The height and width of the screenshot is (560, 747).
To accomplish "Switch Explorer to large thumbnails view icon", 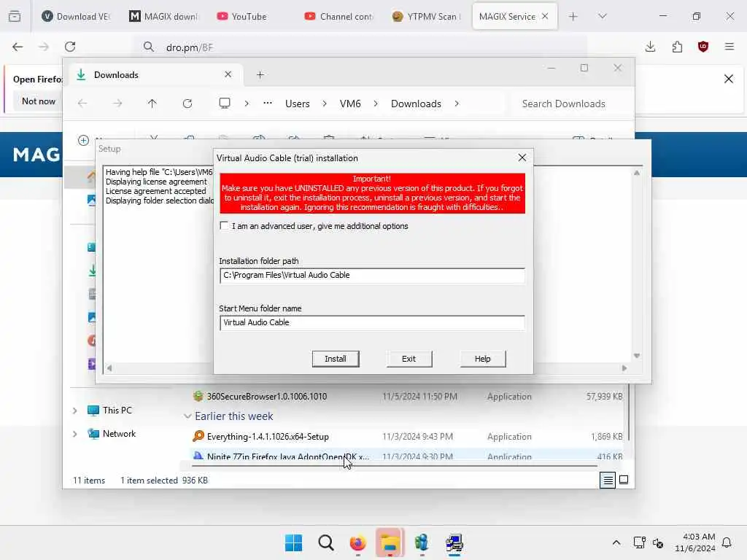I will pos(624,480).
